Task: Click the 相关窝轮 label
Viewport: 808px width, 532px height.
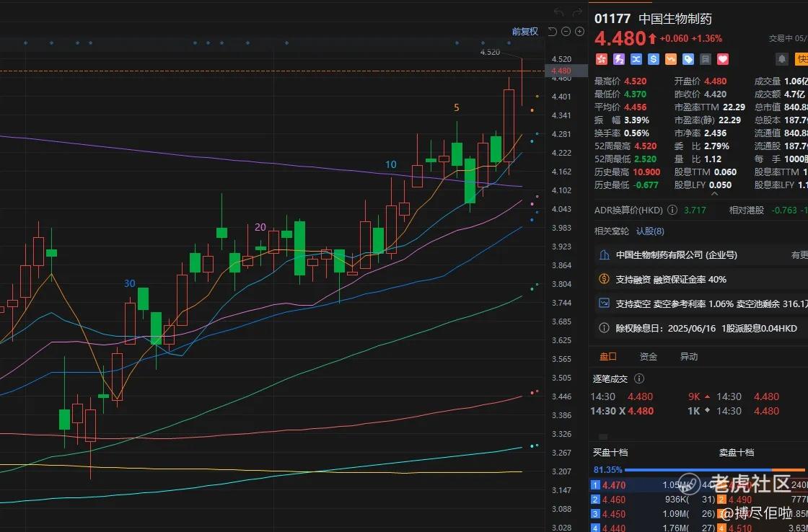Action: (612, 231)
